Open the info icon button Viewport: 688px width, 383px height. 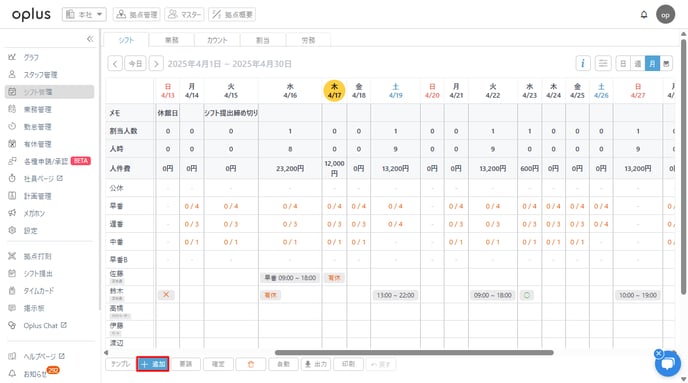(583, 64)
